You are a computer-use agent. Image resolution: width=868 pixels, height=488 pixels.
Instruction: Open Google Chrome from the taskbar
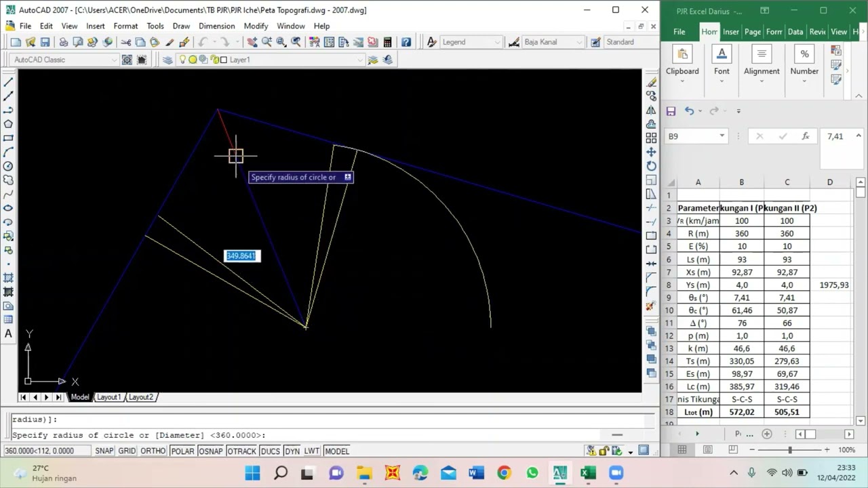coord(504,472)
